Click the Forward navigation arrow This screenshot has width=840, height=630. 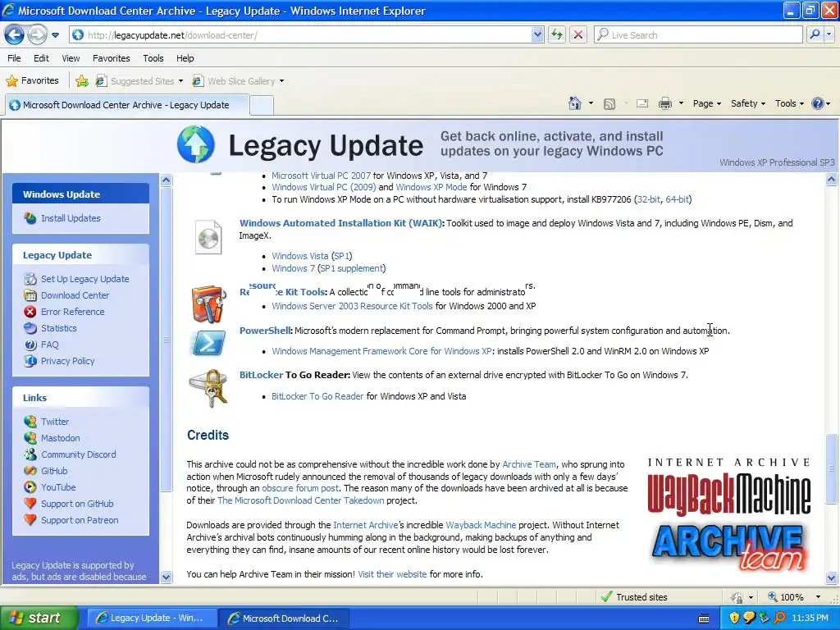pyautogui.click(x=37, y=34)
